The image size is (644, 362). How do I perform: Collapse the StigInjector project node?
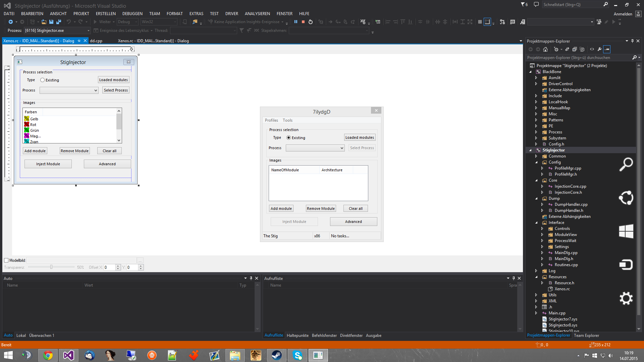pos(530,150)
